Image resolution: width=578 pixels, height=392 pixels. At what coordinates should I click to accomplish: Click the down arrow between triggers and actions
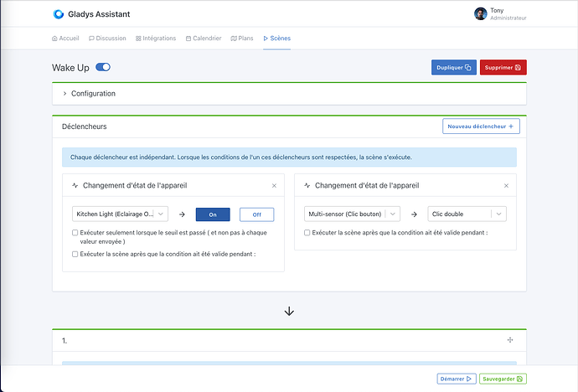click(289, 311)
